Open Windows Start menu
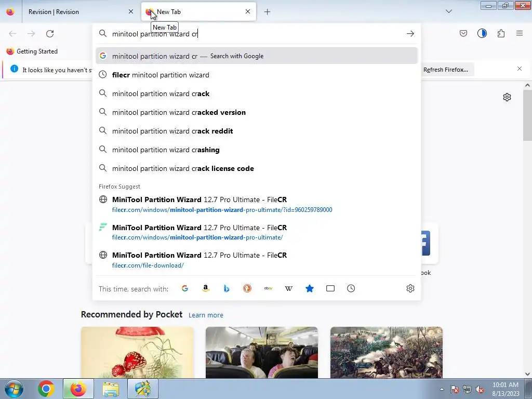 click(14, 389)
